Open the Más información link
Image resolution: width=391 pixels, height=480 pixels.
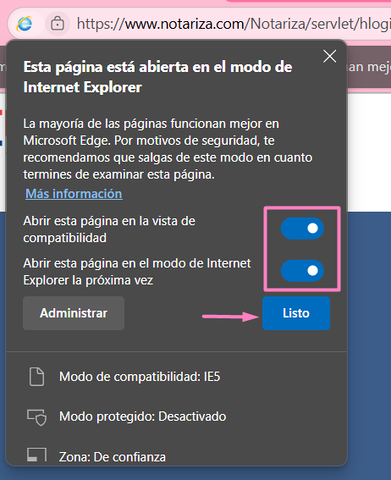pyautogui.click(x=74, y=194)
